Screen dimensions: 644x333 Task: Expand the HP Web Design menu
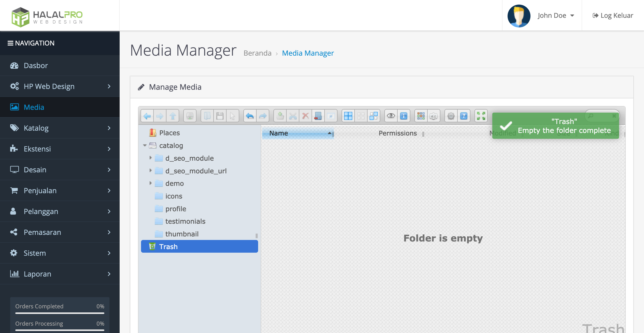point(60,86)
